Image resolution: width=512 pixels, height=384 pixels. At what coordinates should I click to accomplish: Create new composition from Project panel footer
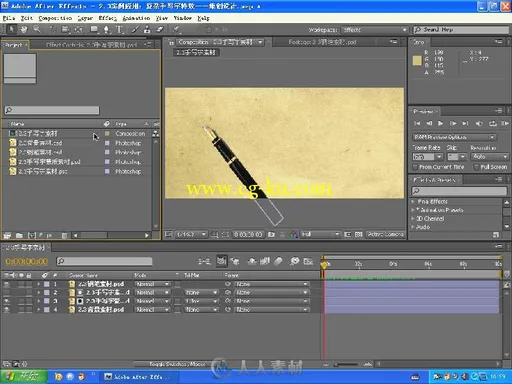point(32,235)
